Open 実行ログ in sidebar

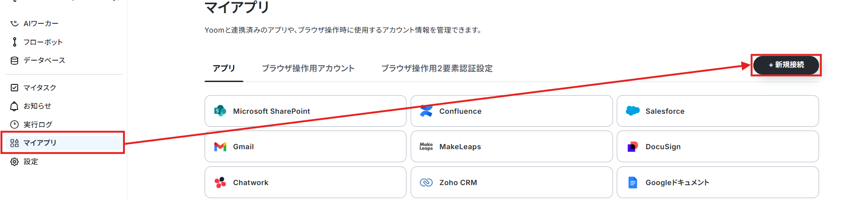coord(38,124)
